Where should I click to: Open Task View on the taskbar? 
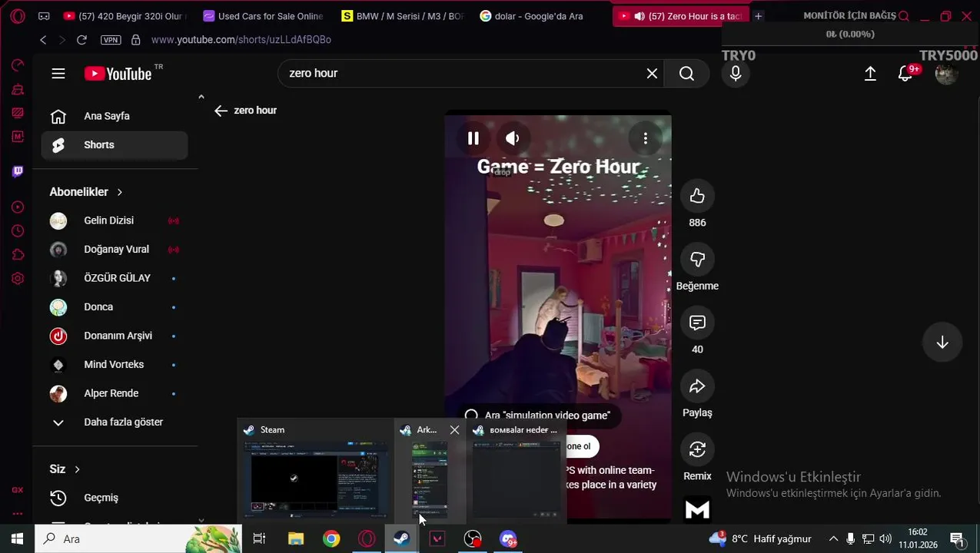tap(259, 539)
